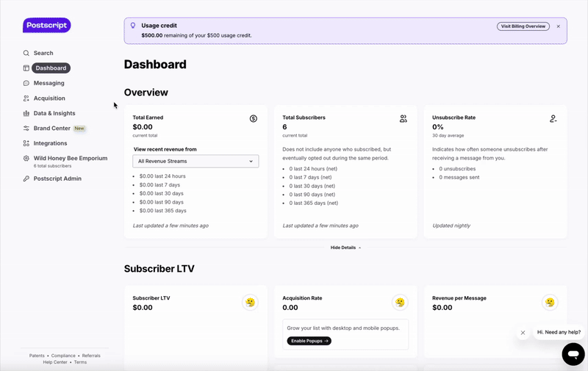Open the Help Center footer link

tap(55, 362)
